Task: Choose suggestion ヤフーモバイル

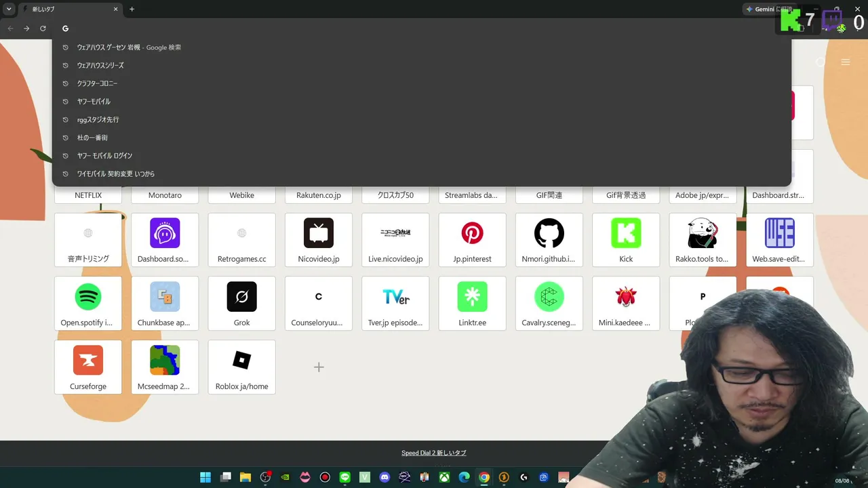Action: [x=422, y=102]
